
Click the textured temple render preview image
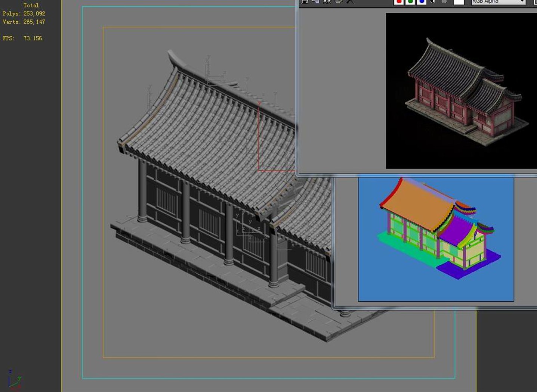tap(461, 91)
